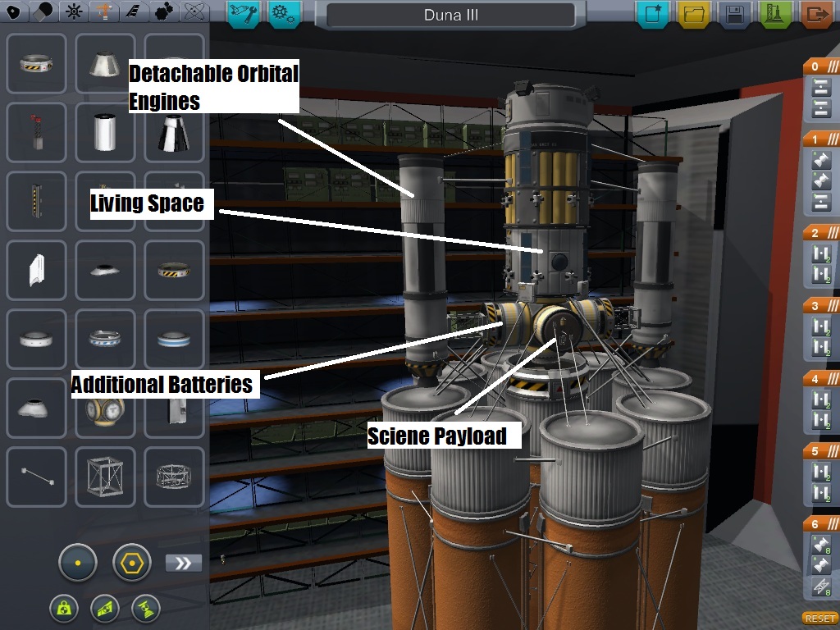Pick the white structural panel part
This screenshot has width=840, height=630.
(36, 269)
